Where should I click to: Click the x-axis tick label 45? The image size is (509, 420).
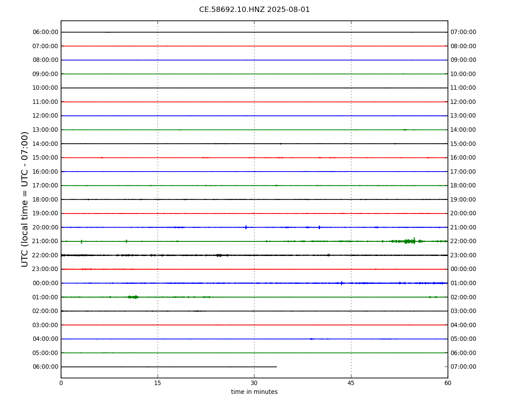pyautogui.click(x=351, y=383)
